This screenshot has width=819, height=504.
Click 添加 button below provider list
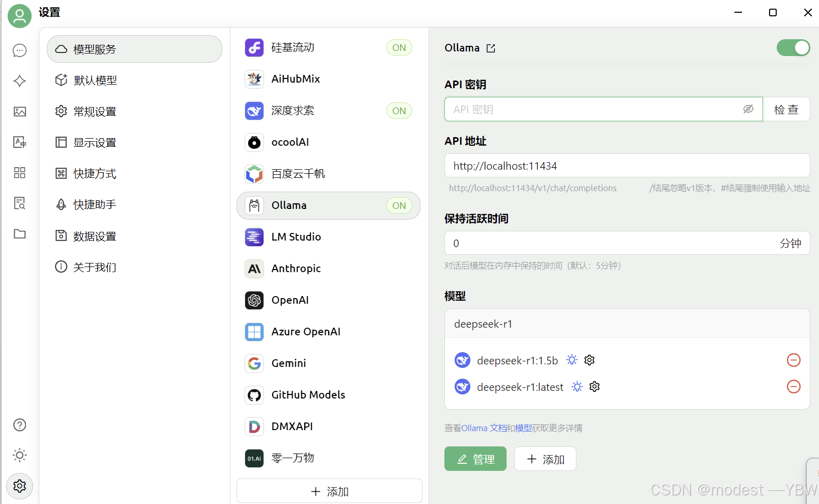[329, 491]
